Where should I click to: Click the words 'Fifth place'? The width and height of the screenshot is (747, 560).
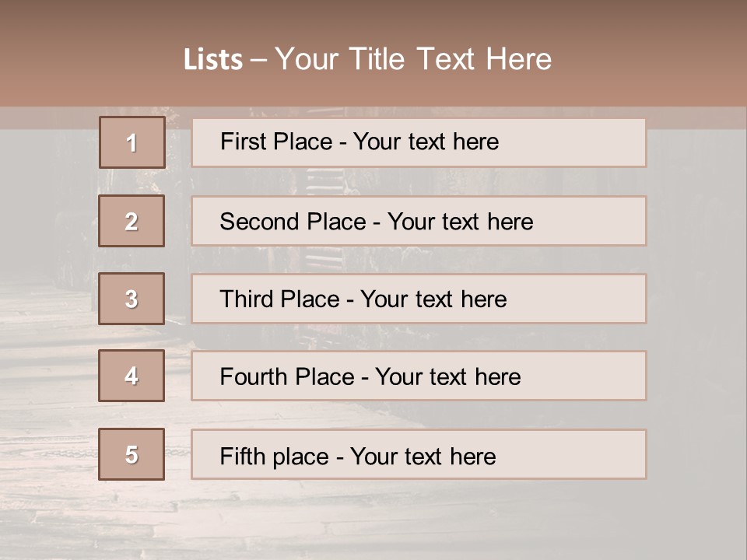[275, 457]
